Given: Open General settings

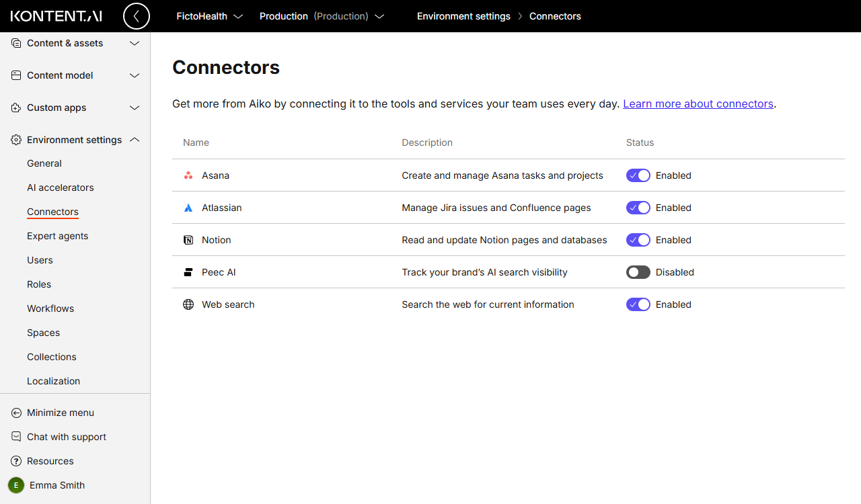Looking at the screenshot, I should pyautogui.click(x=44, y=163).
